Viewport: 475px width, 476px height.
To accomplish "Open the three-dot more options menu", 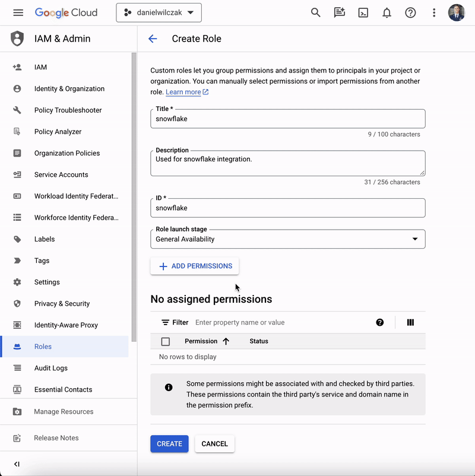I will 434,12.
